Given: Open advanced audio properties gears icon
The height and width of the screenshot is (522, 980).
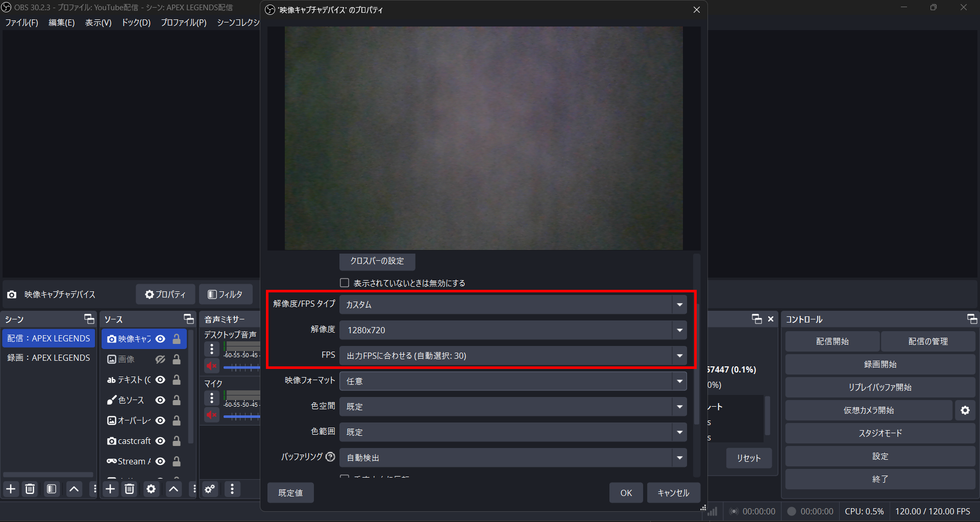Looking at the screenshot, I should coord(210,489).
